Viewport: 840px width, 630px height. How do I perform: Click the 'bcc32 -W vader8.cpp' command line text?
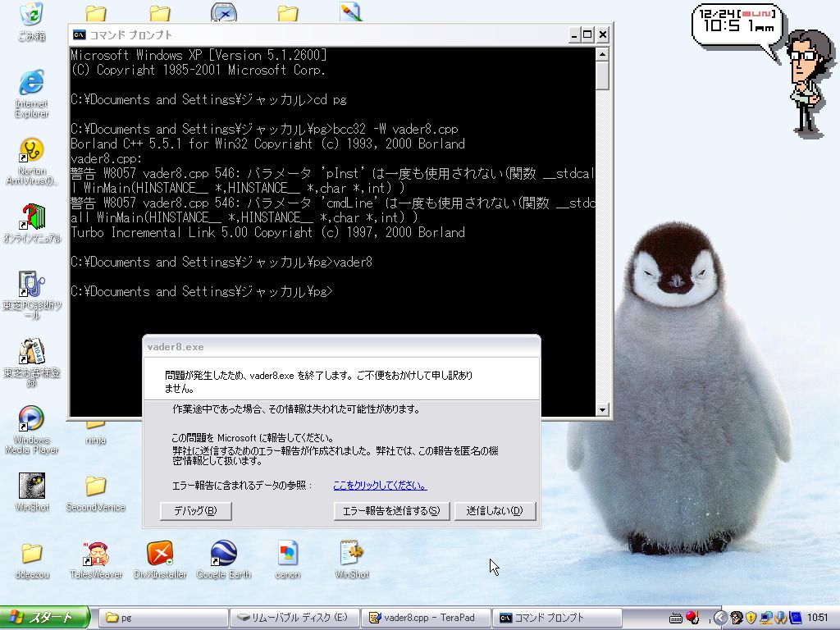[x=396, y=129]
